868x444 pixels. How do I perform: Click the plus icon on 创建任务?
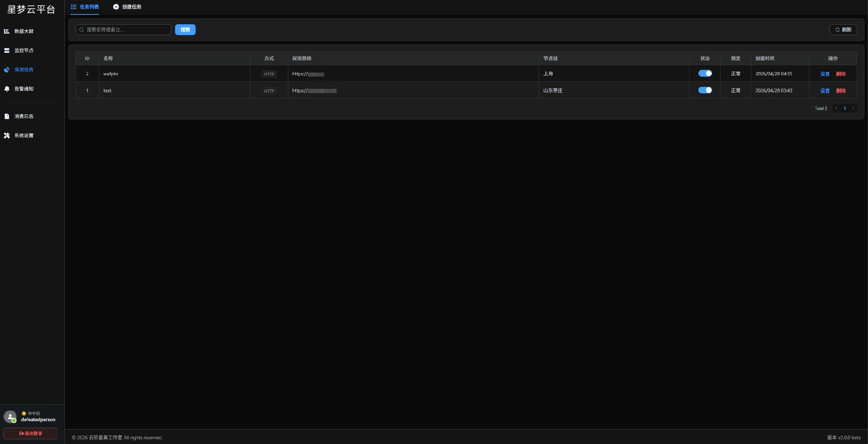[x=116, y=7]
